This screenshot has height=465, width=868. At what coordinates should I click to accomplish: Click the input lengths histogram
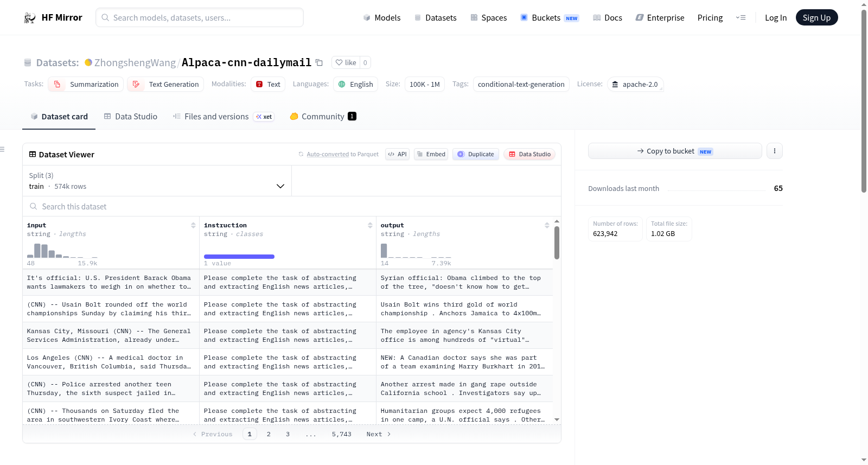pyautogui.click(x=62, y=250)
